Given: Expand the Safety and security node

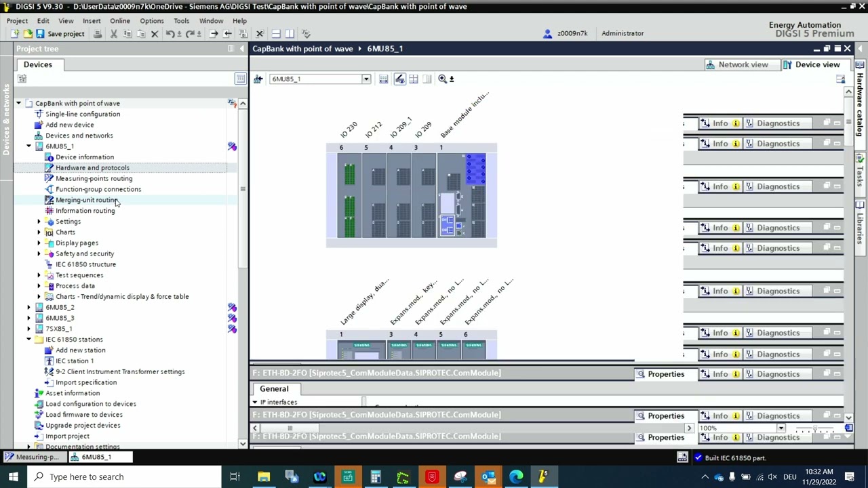Looking at the screenshot, I should coord(39,253).
